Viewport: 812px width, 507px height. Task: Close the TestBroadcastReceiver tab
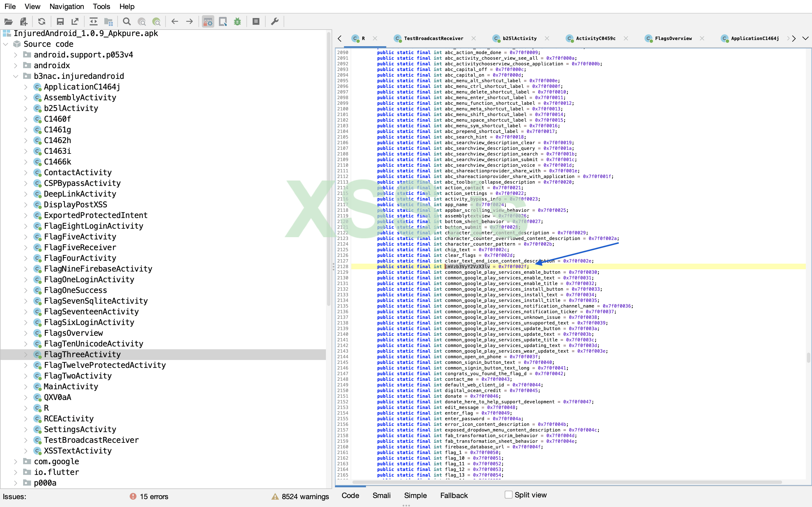473,38
